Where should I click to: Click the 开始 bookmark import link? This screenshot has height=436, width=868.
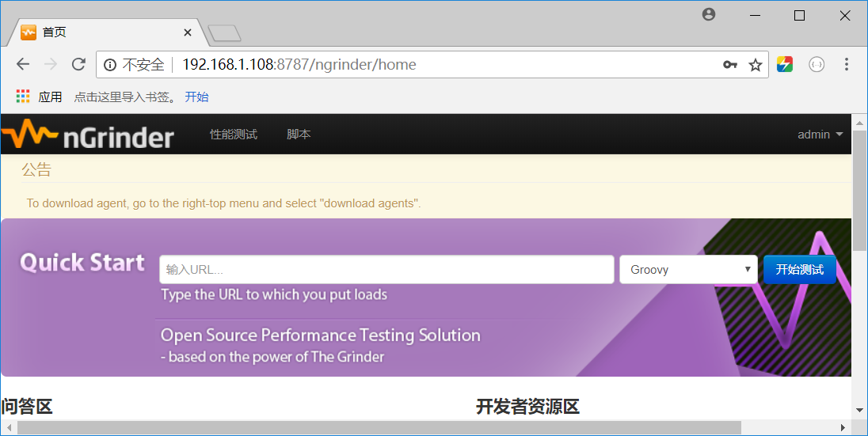click(x=196, y=97)
